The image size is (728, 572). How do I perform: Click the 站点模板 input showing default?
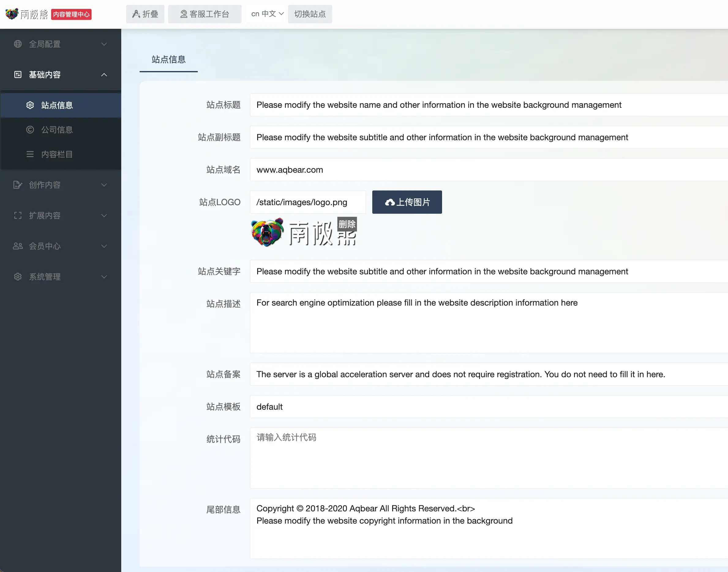489,407
